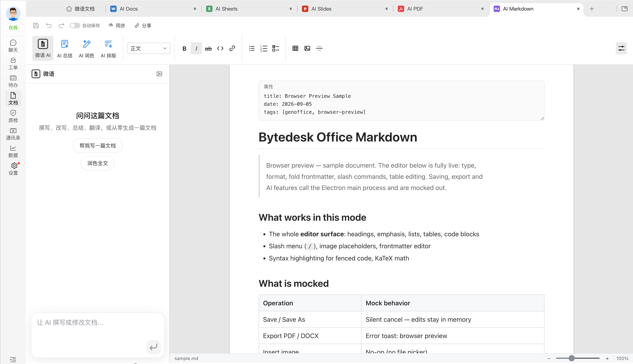Viewport: 633px width, 364px height.
Task: Click the window layout icon in tab bar
Action: coord(624,9)
